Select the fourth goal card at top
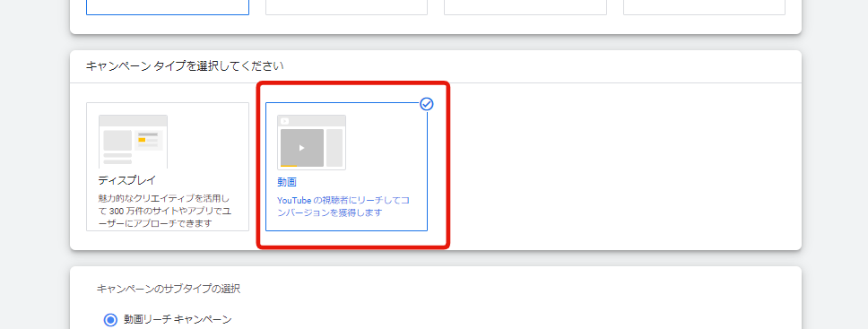Viewport: 868px width, 329px height. click(704, 7)
